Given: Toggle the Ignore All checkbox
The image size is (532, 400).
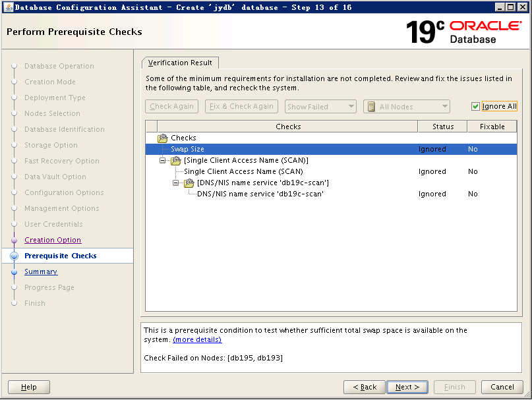Looking at the screenshot, I should [475, 107].
